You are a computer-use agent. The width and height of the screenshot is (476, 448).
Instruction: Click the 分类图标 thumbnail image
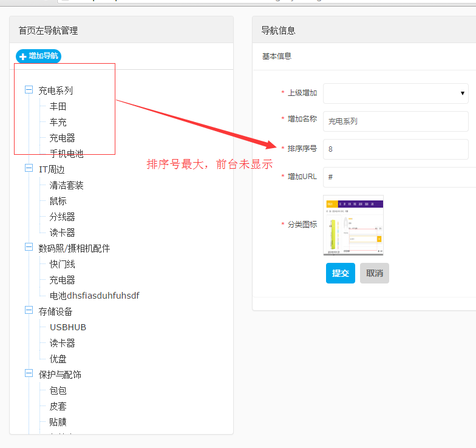pos(354,225)
